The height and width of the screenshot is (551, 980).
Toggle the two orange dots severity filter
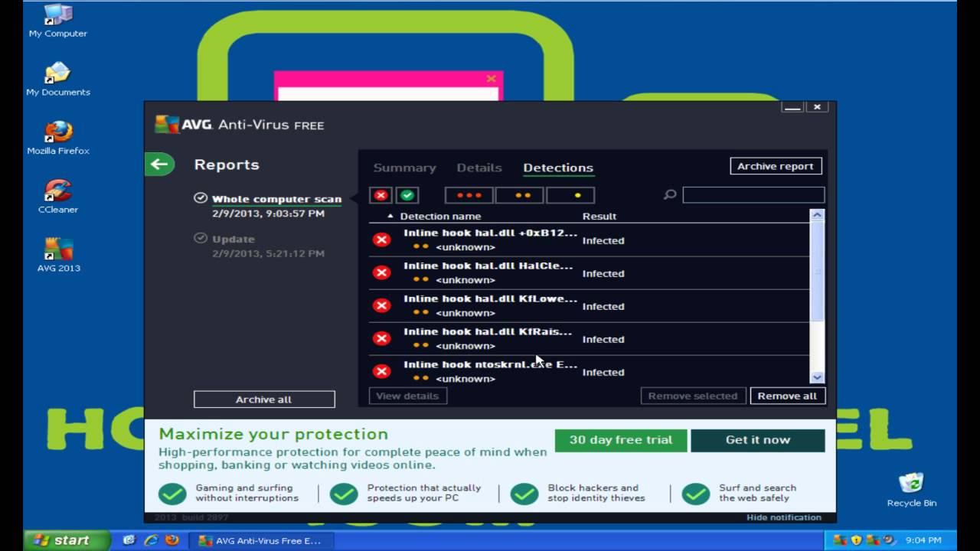(520, 195)
